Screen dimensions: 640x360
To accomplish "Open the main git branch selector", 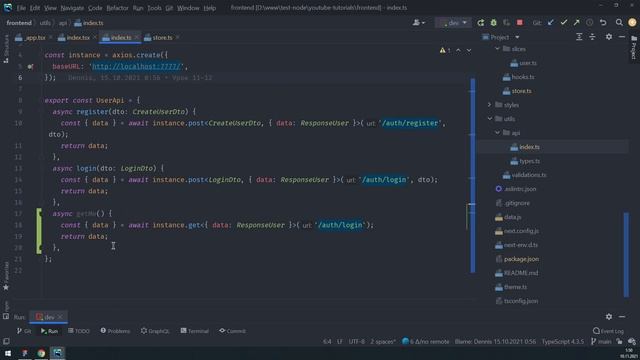I will [601, 342].
